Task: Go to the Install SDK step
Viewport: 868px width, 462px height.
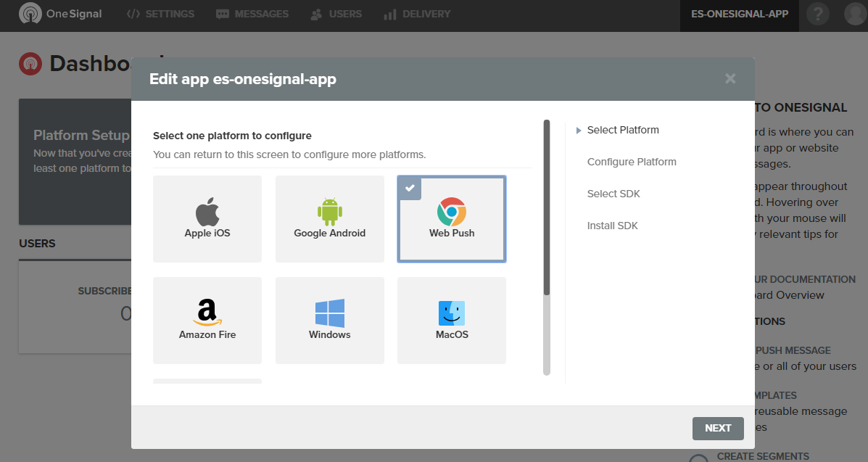Action: click(612, 226)
